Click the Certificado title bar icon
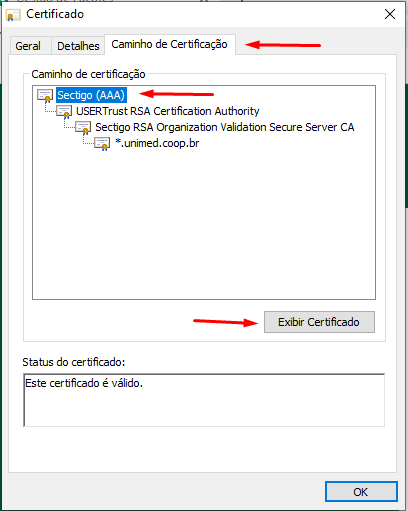This screenshot has width=408, height=511. (13, 15)
